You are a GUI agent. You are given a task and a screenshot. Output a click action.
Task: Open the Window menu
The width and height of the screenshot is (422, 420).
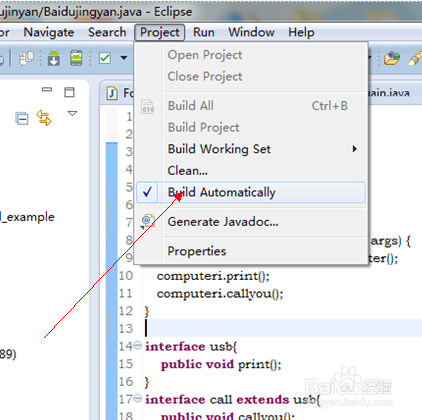251,32
